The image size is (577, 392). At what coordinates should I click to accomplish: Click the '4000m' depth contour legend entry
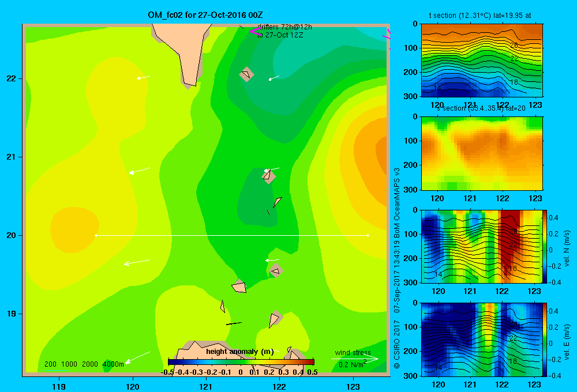pos(113,364)
